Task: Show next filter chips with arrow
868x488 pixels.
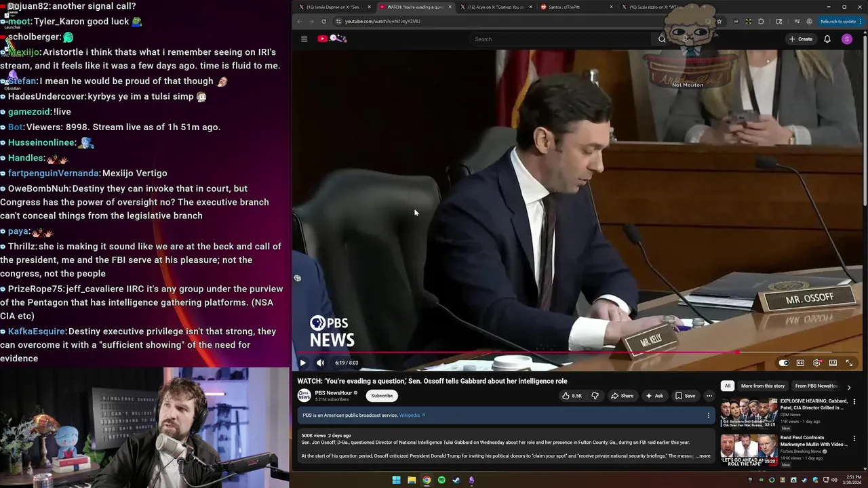Action: 849,387
